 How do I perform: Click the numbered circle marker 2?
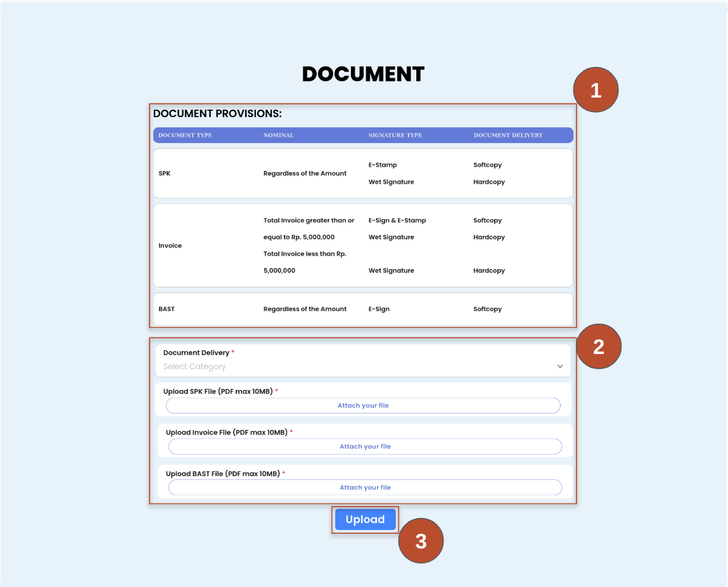pos(598,347)
